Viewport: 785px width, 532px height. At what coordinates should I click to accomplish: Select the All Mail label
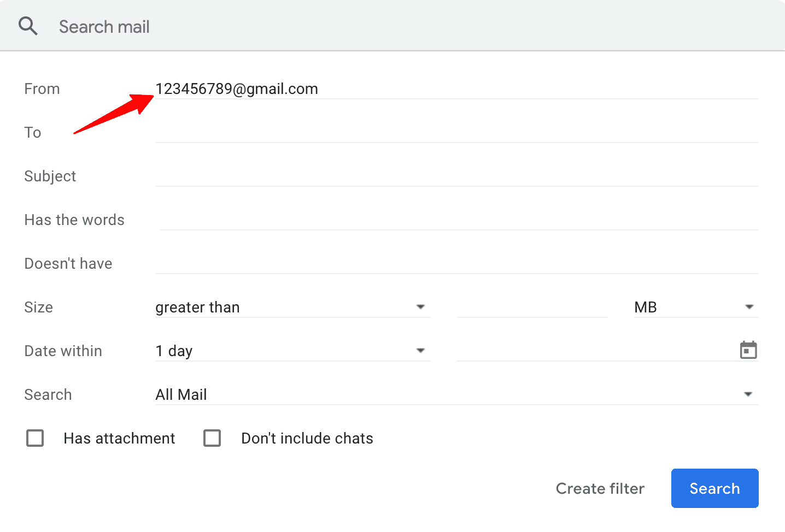(x=181, y=394)
